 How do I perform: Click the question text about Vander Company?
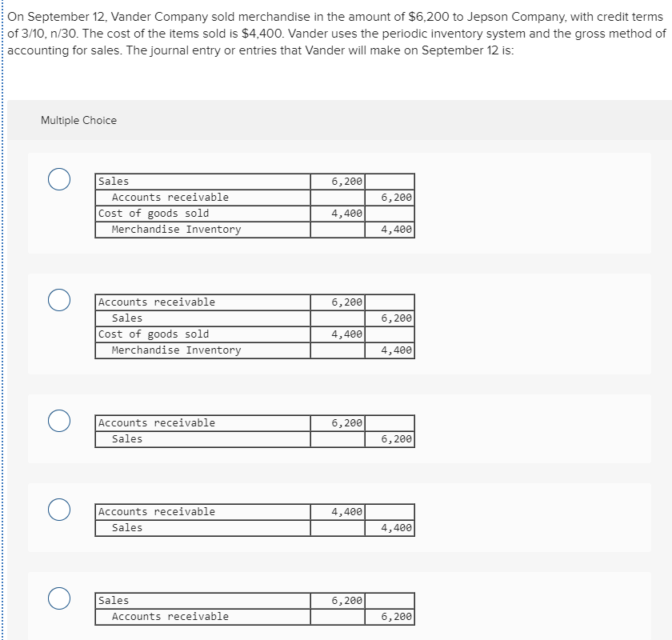pyautogui.click(x=336, y=34)
